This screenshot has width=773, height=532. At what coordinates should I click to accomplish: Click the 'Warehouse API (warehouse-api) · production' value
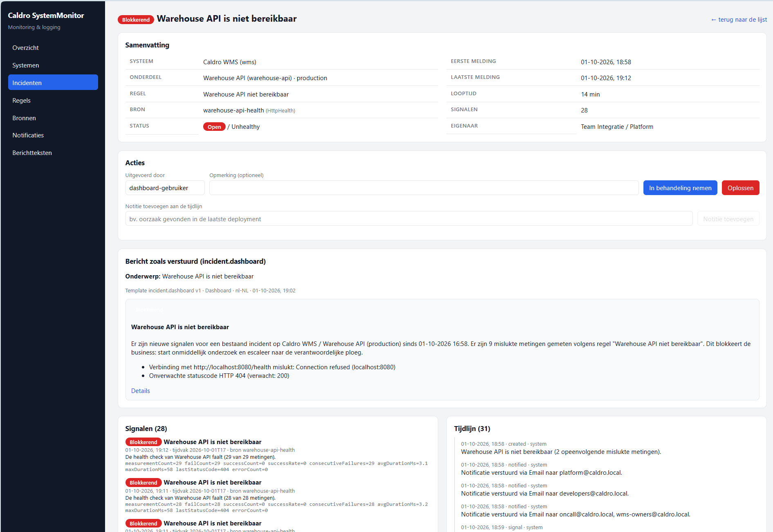tap(265, 78)
